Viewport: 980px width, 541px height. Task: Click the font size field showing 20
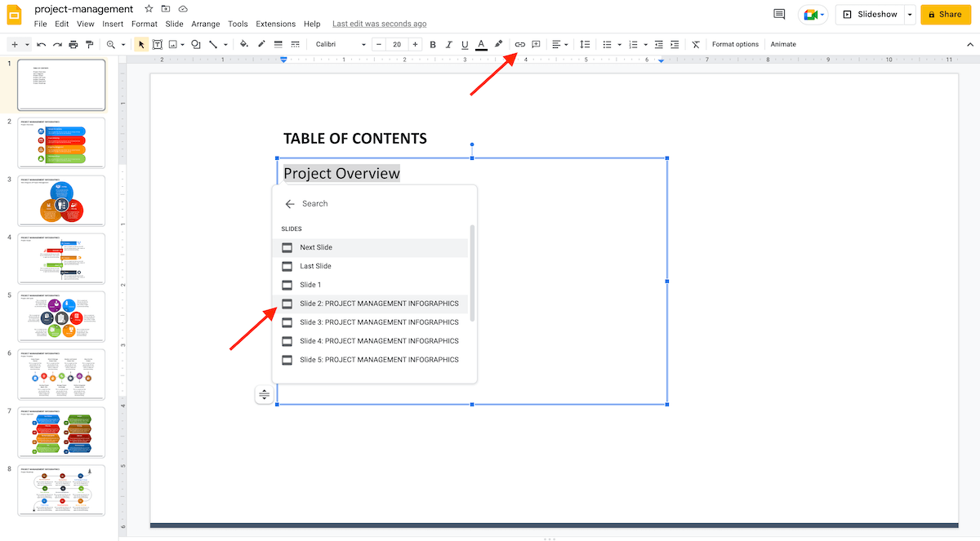[397, 44]
